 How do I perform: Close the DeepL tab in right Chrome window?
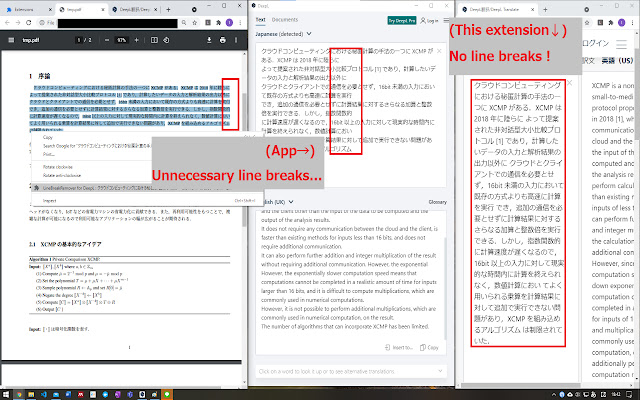[x=532, y=9]
